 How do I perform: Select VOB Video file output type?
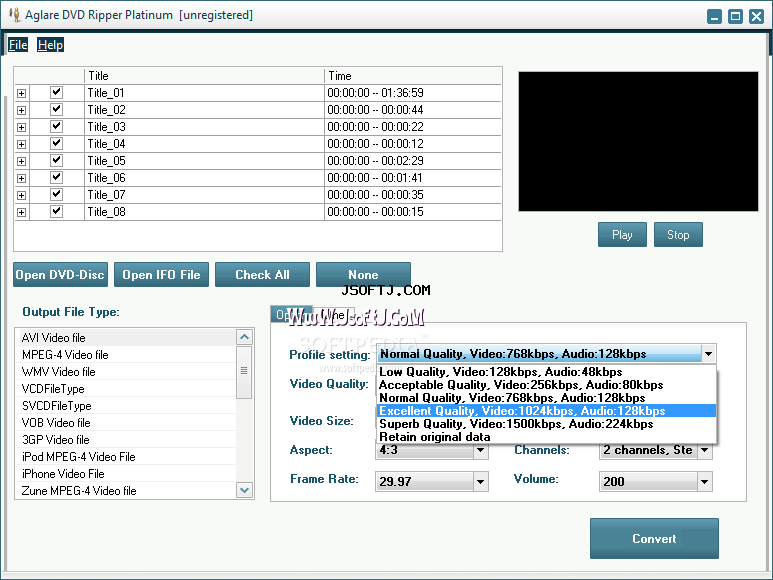[126, 423]
